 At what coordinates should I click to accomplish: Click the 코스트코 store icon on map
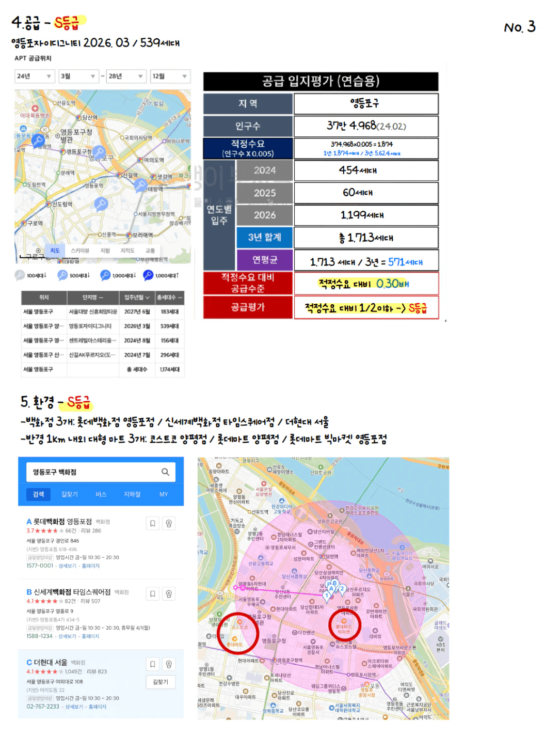pyautogui.click(x=239, y=622)
